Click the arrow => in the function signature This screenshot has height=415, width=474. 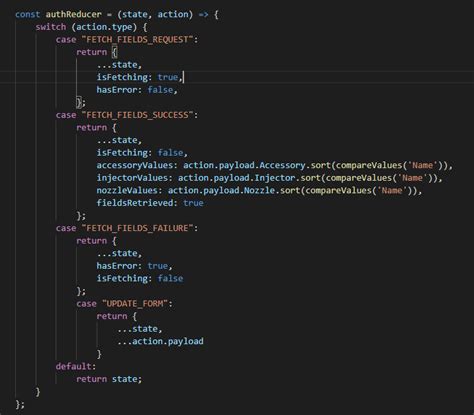[x=203, y=15]
